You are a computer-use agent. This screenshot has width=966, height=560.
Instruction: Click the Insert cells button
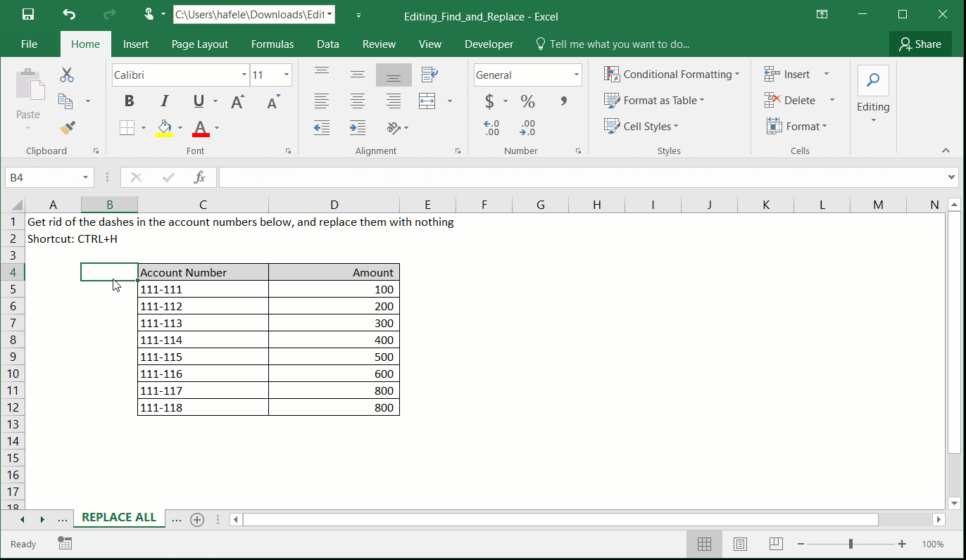787,75
